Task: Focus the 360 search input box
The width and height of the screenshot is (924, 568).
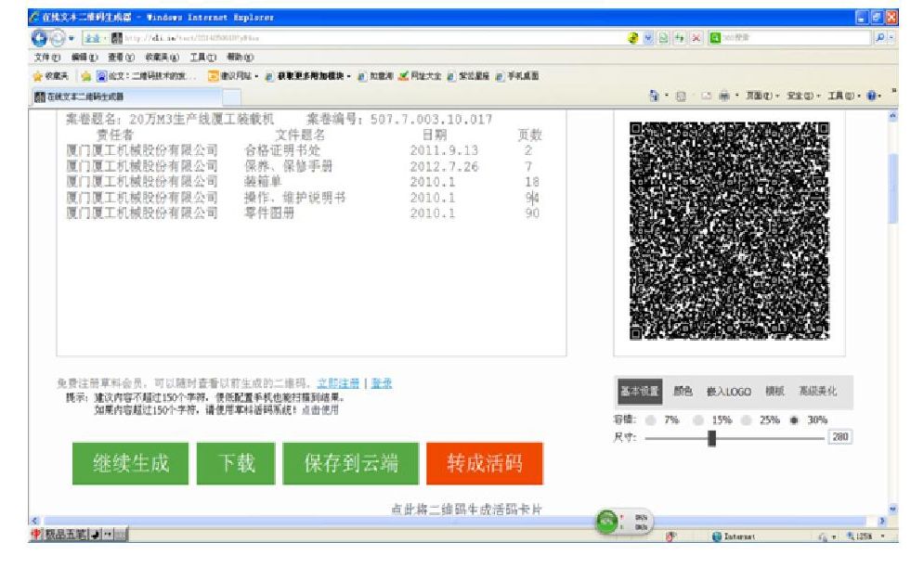Action: click(796, 38)
